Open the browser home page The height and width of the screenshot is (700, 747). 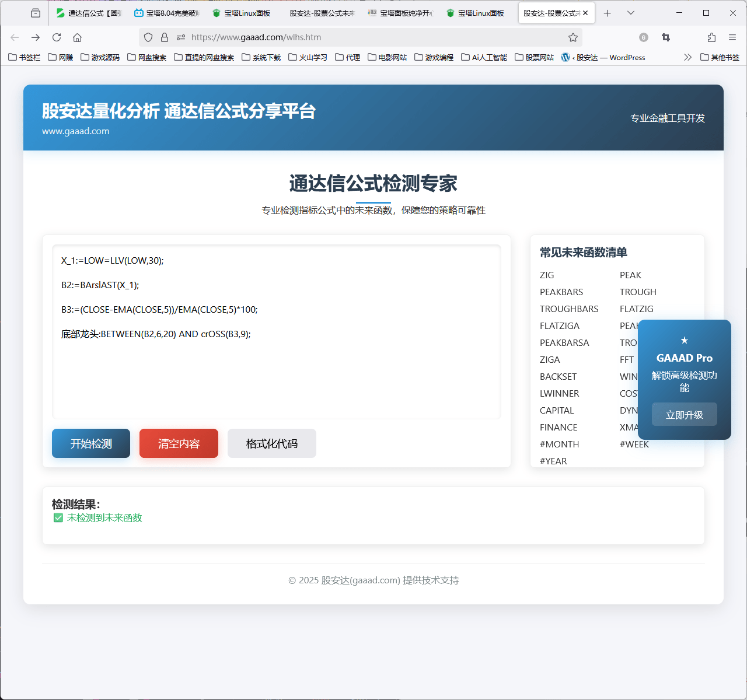77,37
